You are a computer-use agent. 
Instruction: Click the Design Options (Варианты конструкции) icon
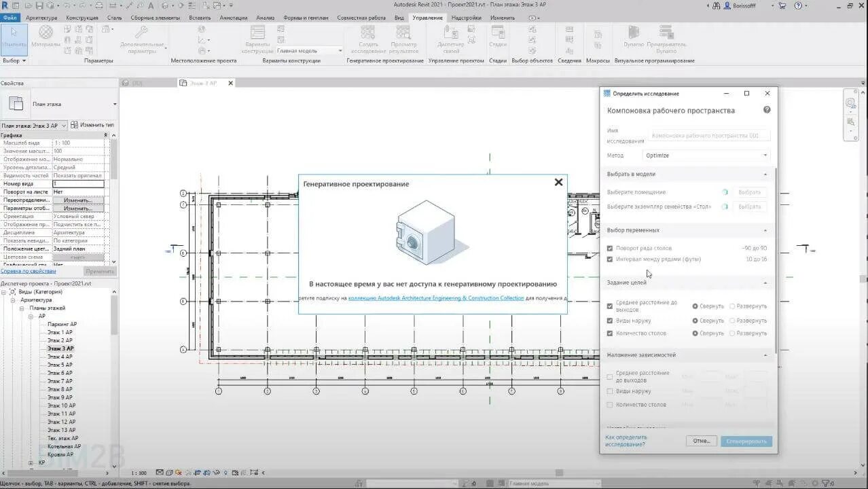(x=257, y=32)
